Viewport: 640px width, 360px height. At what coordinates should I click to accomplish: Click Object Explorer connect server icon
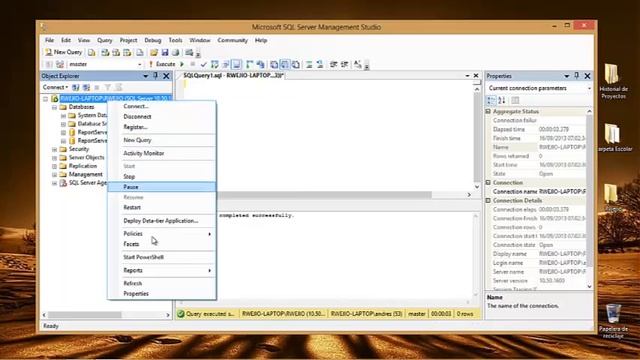[x=76, y=87]
